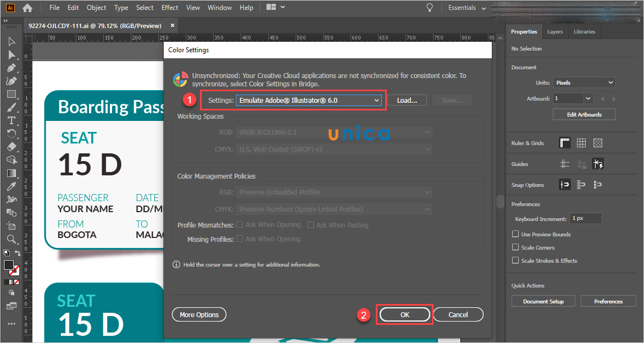This screenshot has height=343, width=644.
Task: Open Color Management Policies CMYK dropdown
Action: pos(334,209)
